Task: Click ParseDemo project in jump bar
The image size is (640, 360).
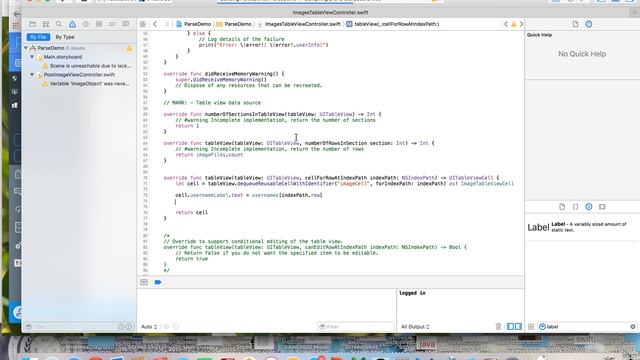Action: tap(193, 24)
